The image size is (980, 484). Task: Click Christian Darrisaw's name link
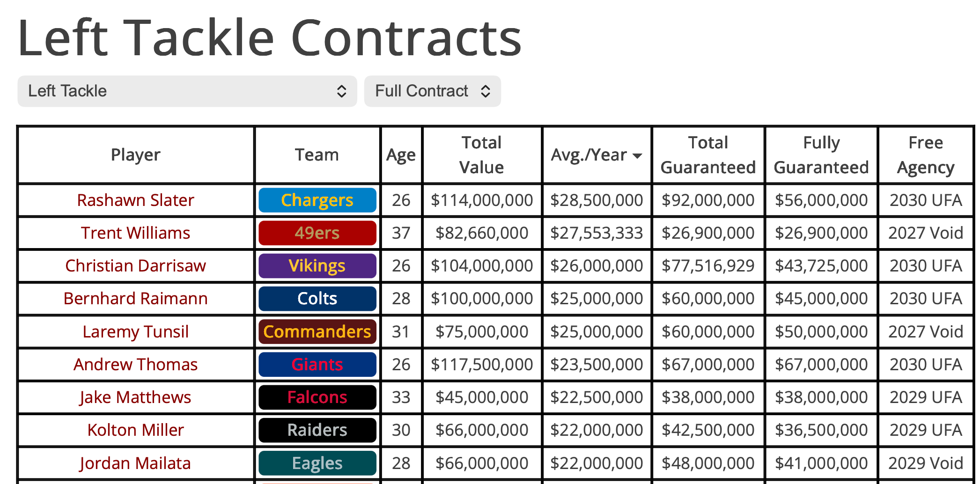click(x=135, y=266)
